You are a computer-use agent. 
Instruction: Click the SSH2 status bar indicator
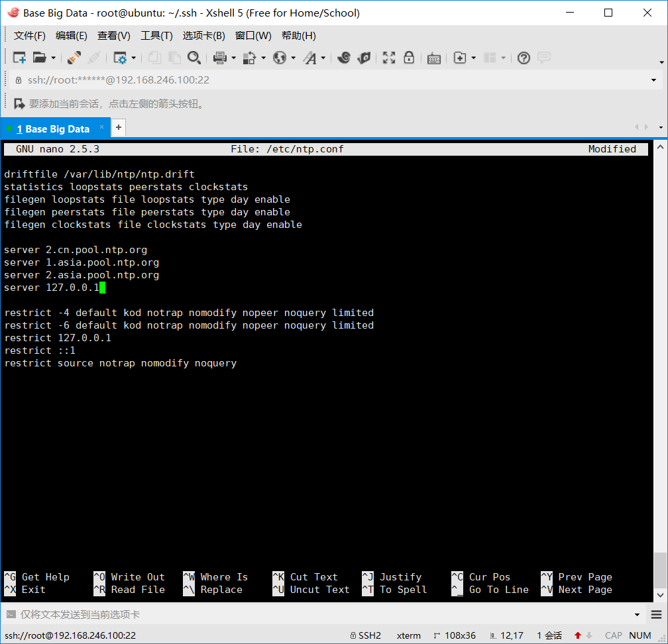(x=366, y=635)
